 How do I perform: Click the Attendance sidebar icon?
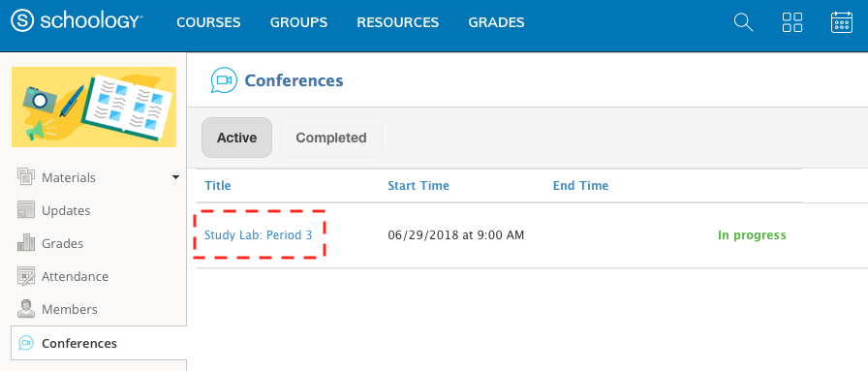click(26, 276)
